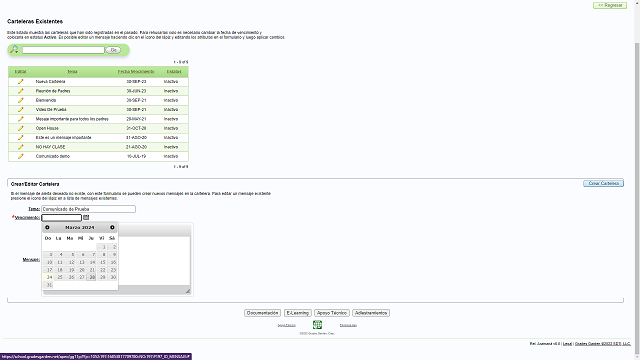This screenshot has width=640, height=360.
Task: Click the Go search button
Action: pos(113,50)
